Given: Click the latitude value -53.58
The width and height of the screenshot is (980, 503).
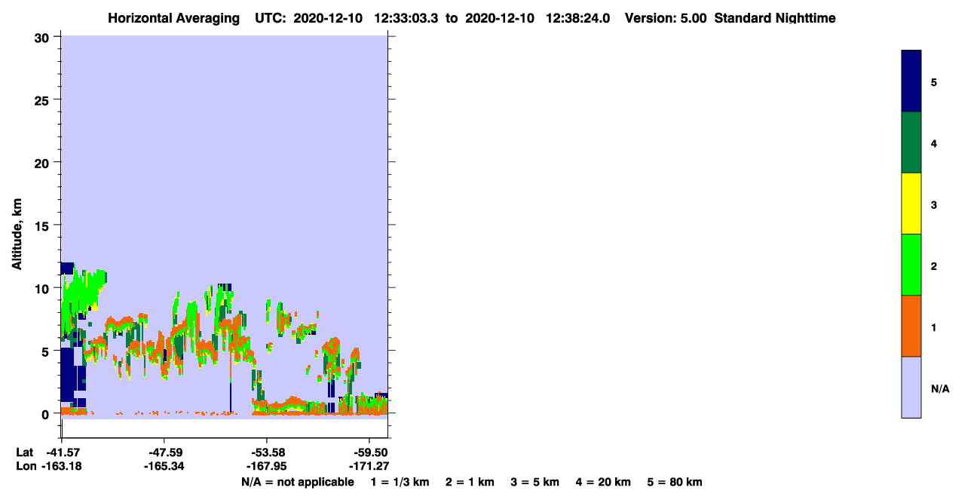Looking at the screenshot, I should pyautogui.click(x=266, y=452).
